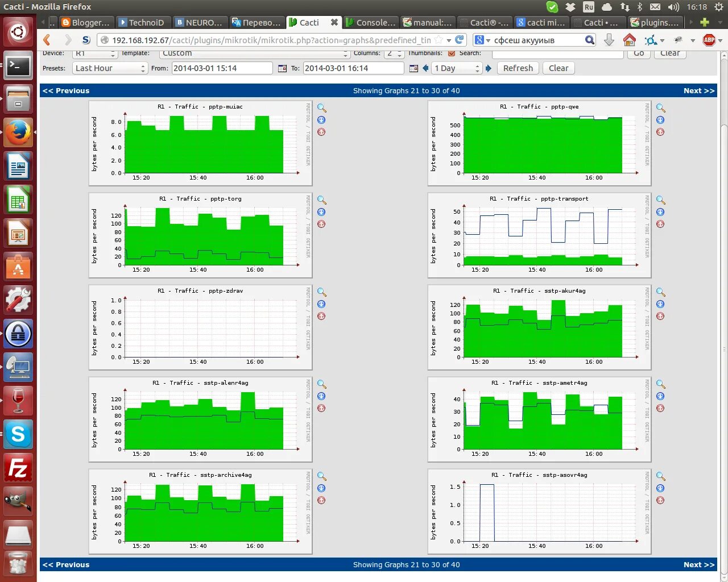Open the Columns dropdown
Viewport: 728px width, 582px height.
pyautogui.click(x=394, y=53)
